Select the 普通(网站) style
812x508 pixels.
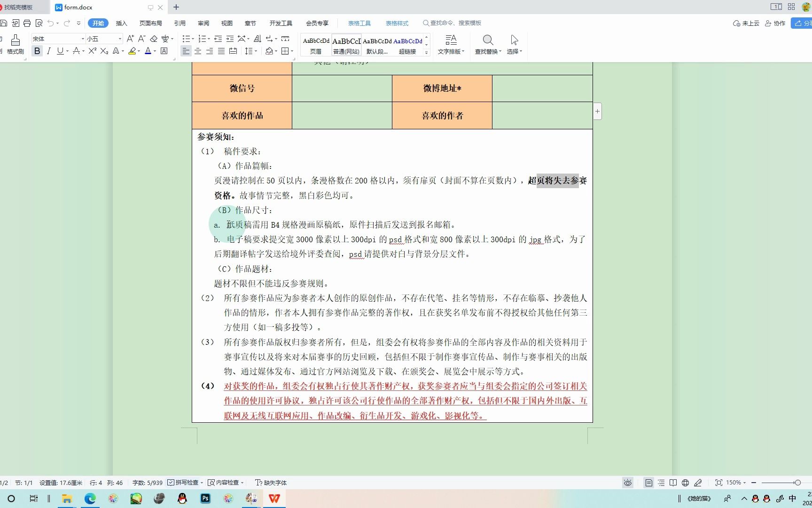tap(346, 46)
